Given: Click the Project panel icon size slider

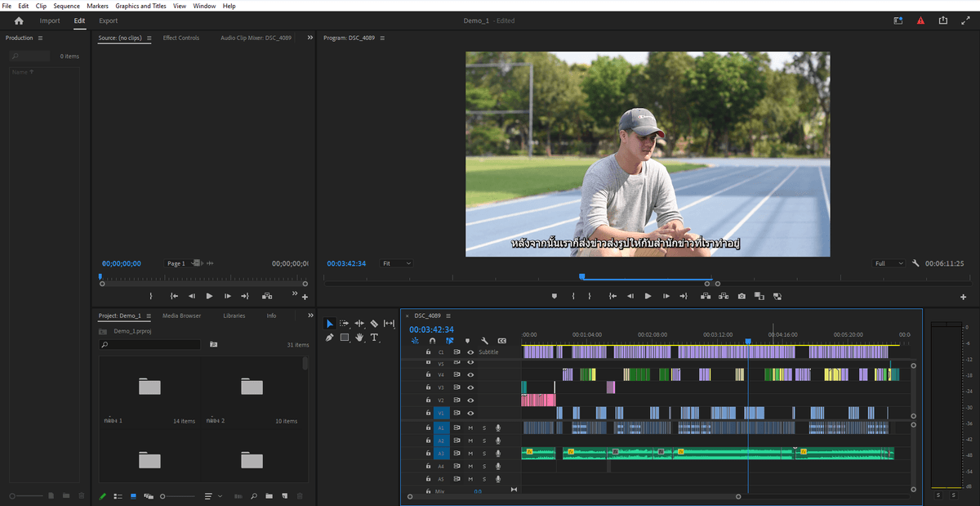Looking at the screenshot, I should [178, 496].
